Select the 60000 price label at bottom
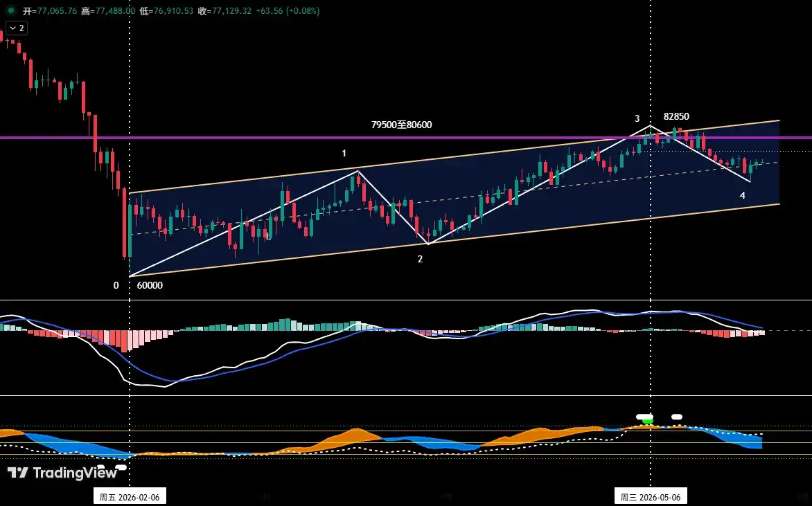The image size is (812, 506). click(x=150, y=285)
